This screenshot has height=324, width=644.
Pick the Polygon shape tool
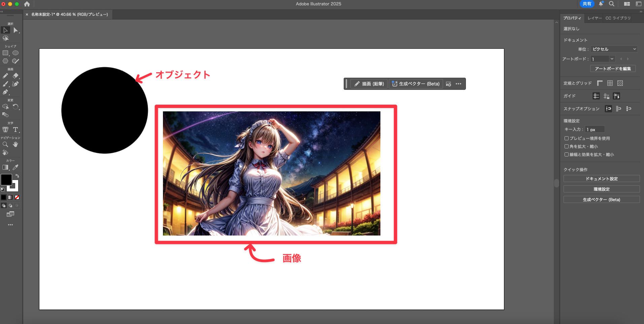(x=5, y=61)
